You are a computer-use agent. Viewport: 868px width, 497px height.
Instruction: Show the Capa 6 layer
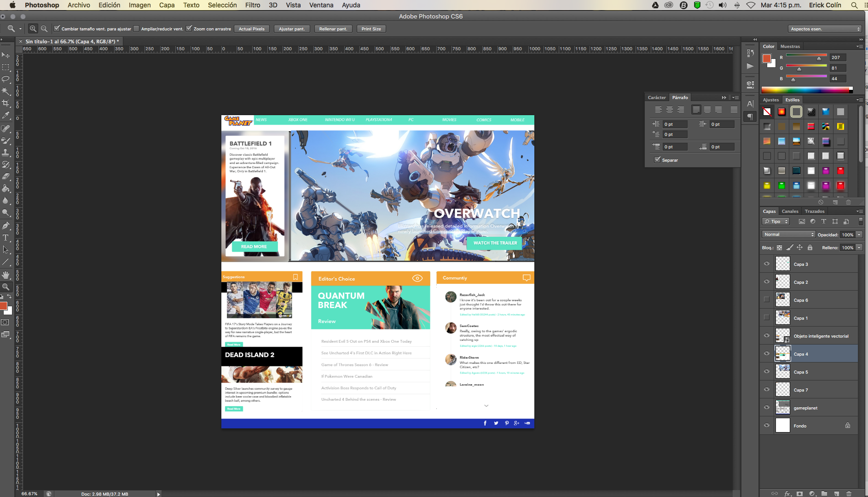click(767, 300)
